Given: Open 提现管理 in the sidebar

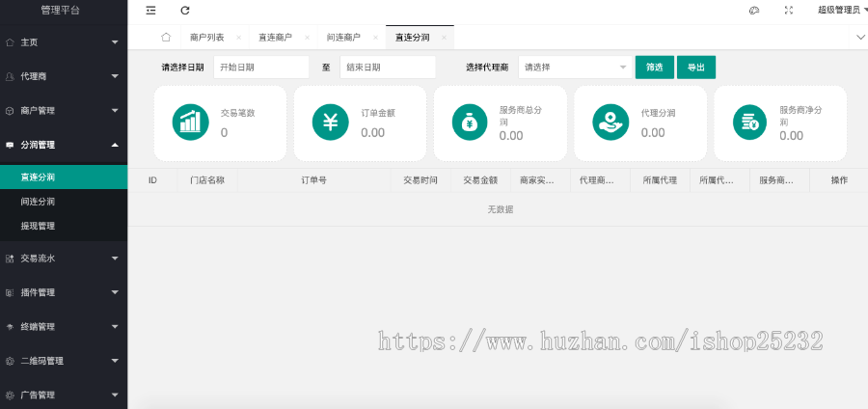Looking at the screenshot, I should pyautogui.click(x=64, y=226).
